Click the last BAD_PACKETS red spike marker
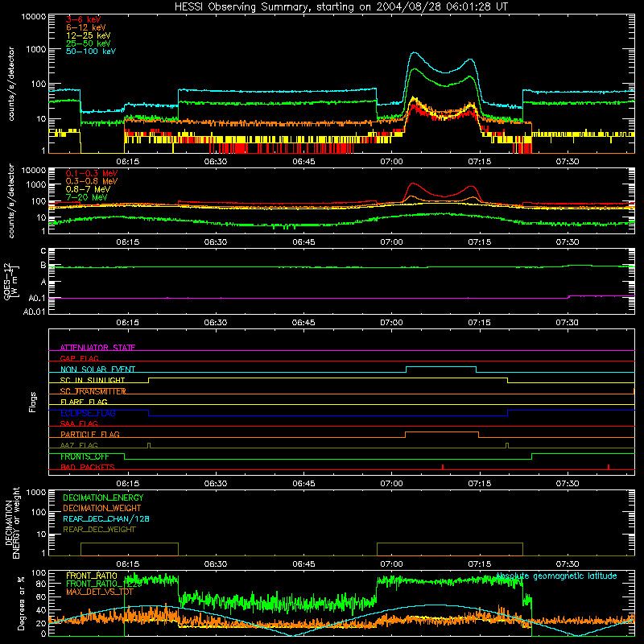The width and height of the screenshot is (644, 644). (x=609, y=467)
